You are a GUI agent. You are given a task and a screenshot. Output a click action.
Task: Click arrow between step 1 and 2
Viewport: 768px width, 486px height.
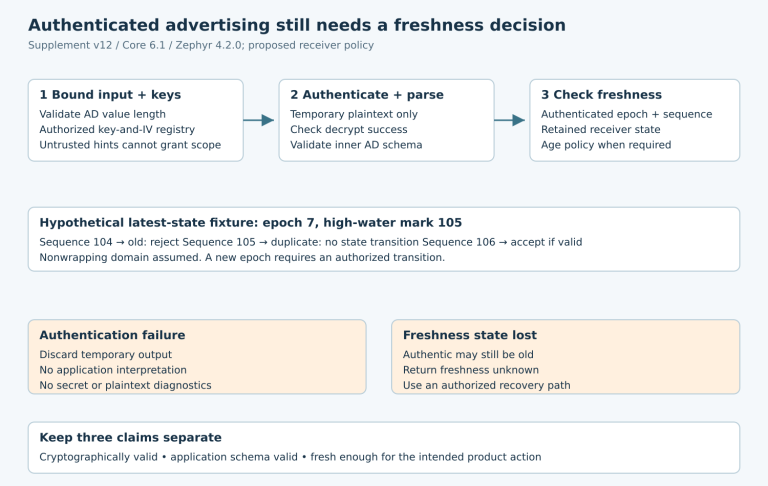259,120
